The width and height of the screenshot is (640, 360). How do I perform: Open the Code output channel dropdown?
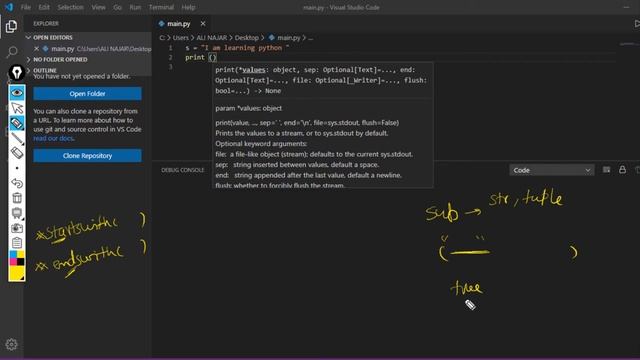[x=551, y=170]
